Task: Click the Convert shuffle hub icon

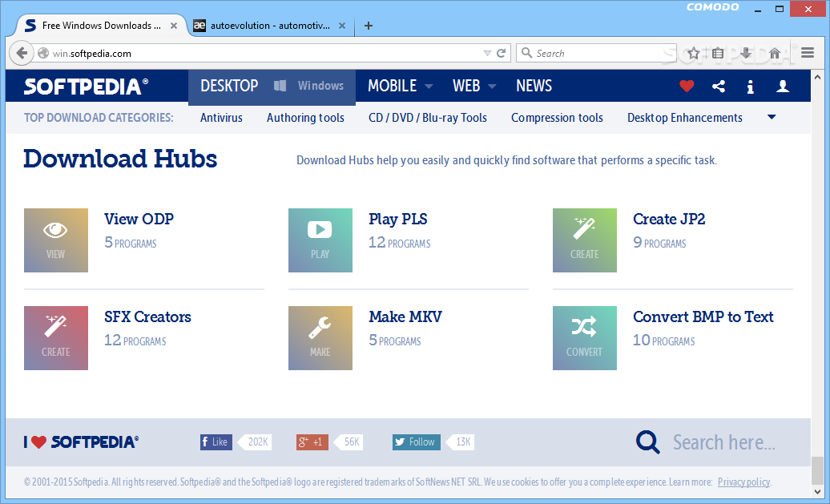Action: click(x=584, y=338)
